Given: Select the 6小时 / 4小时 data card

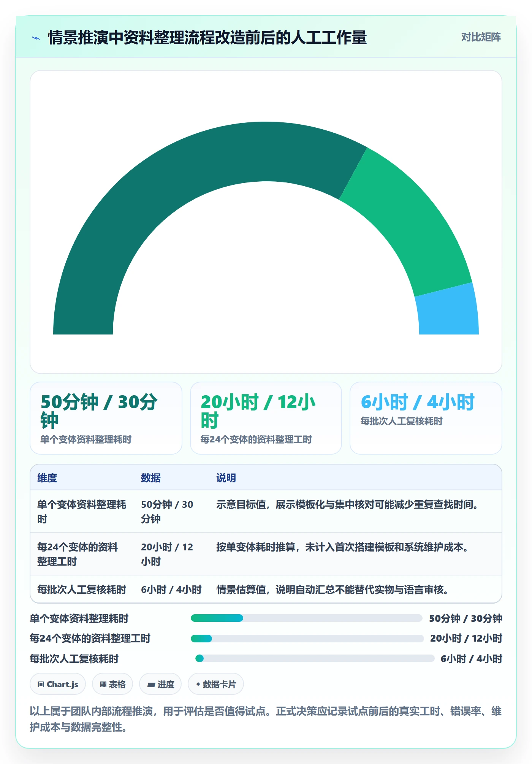Looking at the screenshot, I should click(426, 418).
